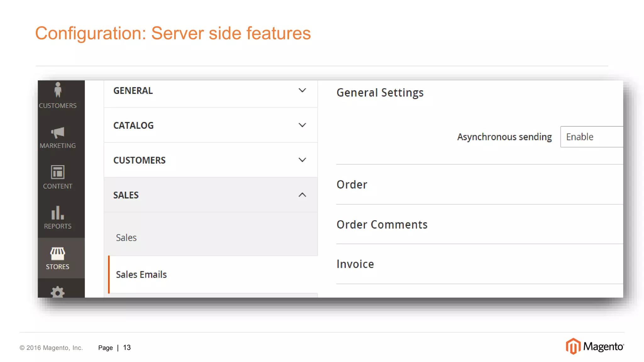644x362 pixels.
Task: Click the Asynchronous sending field label
Action: (504, 137)
